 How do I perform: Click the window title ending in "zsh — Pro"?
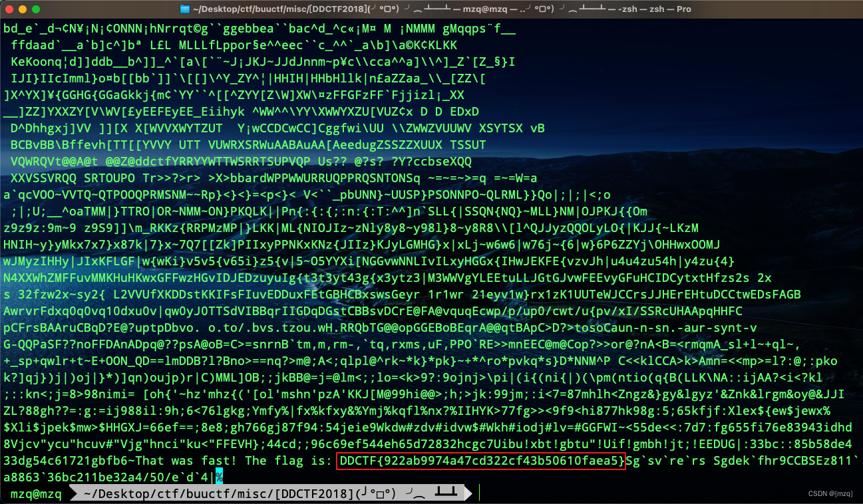click(x=441, y=9)
